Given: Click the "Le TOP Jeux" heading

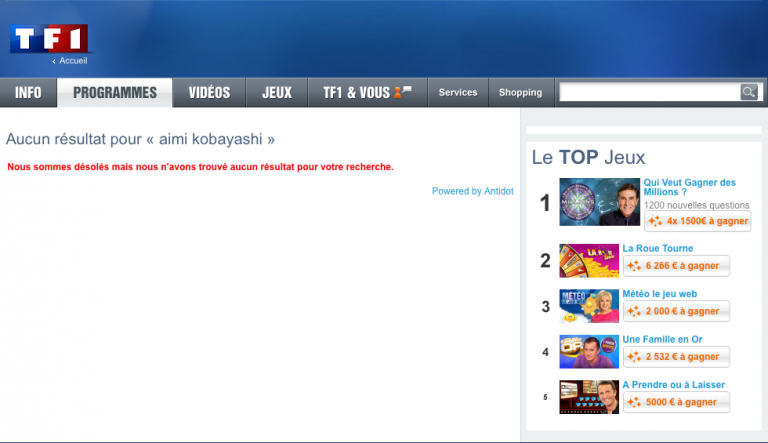Looking at the screenshot, I should [x=588, y=157].
